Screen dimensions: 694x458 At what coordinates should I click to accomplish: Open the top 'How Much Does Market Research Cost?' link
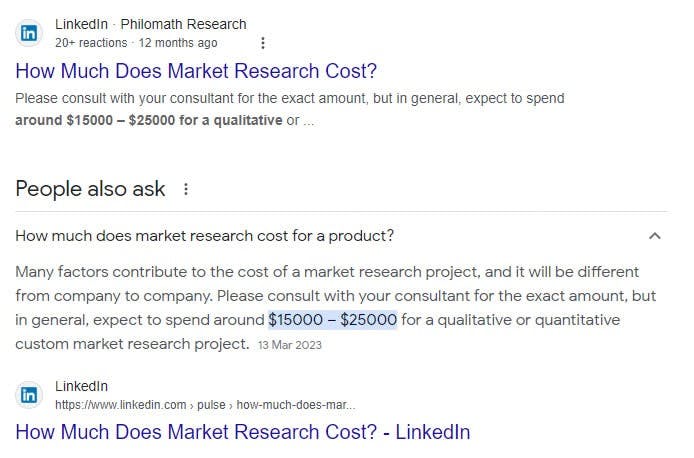point(196,71)
